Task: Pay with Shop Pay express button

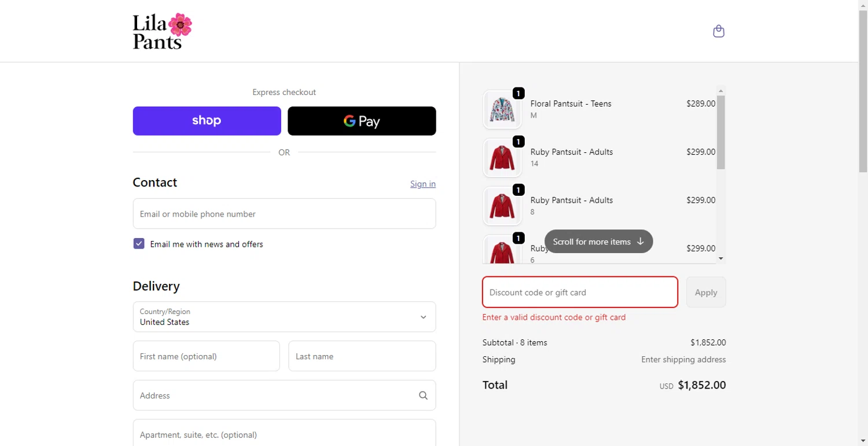Action: click(207, 121)
